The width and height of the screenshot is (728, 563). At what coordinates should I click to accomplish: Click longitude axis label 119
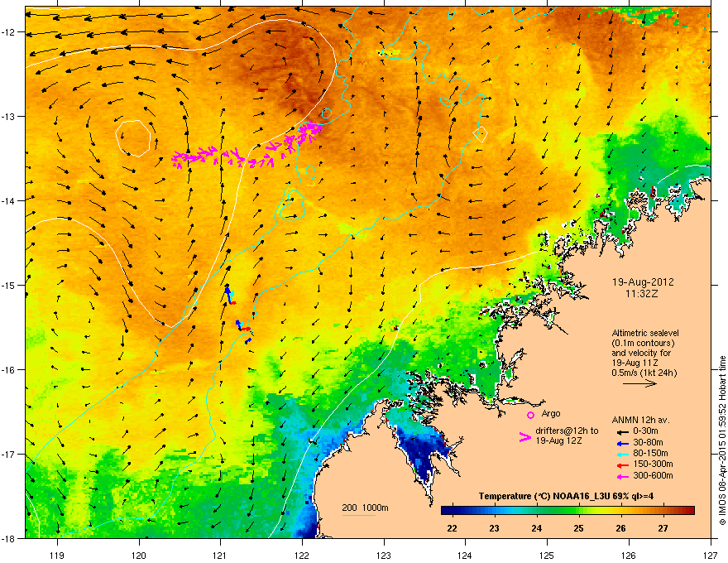coord(57,555)
